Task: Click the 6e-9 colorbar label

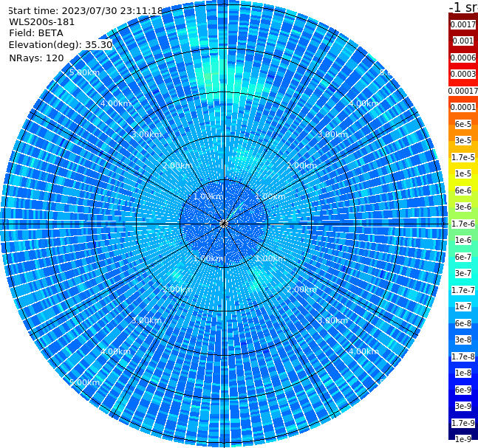Action: click(x=463, y=390)
